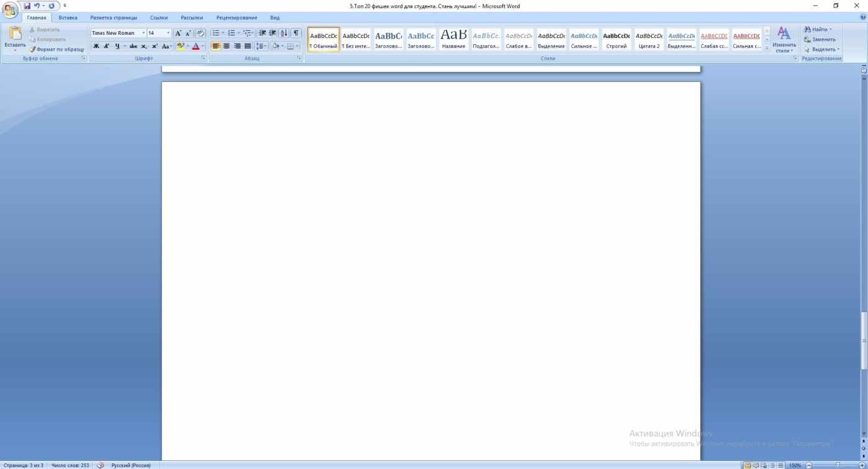Open the Рассылки tab
868x469 pixels.
pyautogui.click(x=192, y=17)
